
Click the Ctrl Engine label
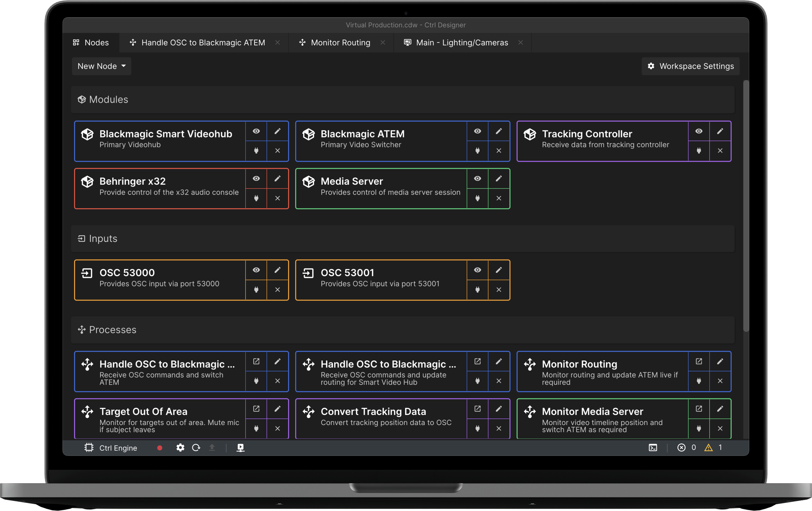point(118,448)
